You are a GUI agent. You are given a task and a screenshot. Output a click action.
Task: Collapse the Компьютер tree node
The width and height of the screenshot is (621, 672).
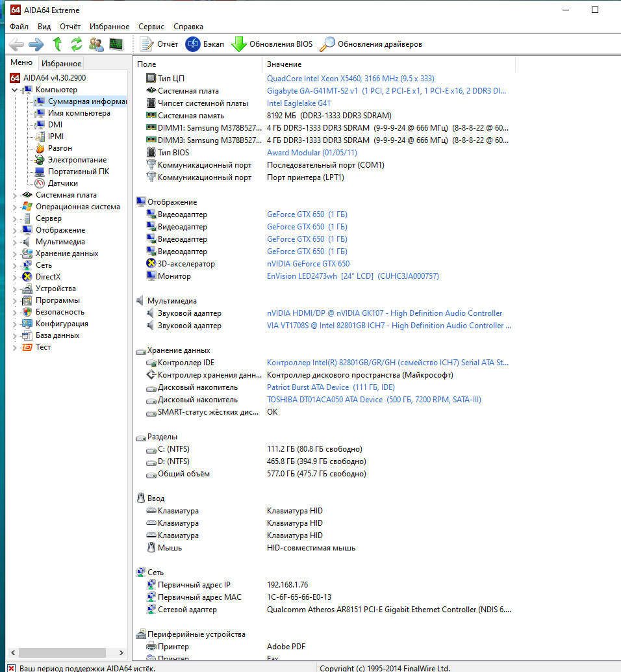(15, 90)
